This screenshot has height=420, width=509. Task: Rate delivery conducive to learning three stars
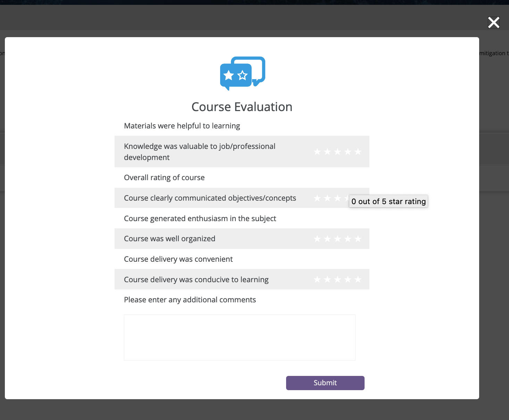pyautogui.click(x=337, y=279)
